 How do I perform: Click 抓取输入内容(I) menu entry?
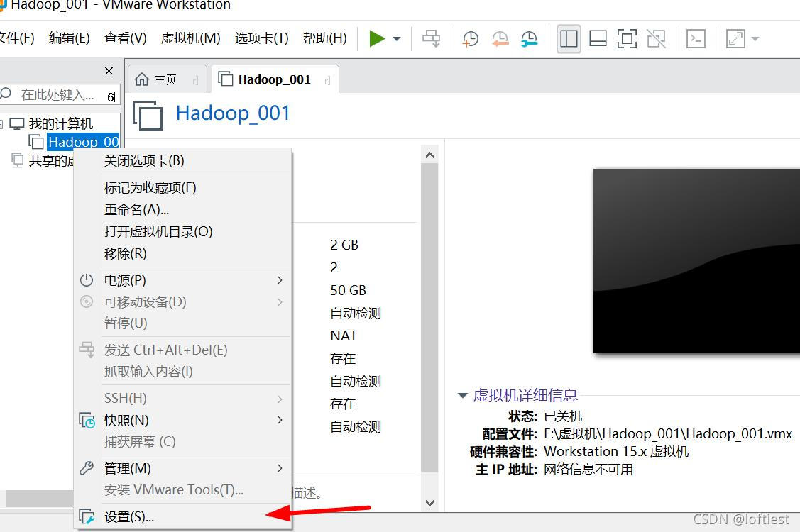[x=182, y=371]
